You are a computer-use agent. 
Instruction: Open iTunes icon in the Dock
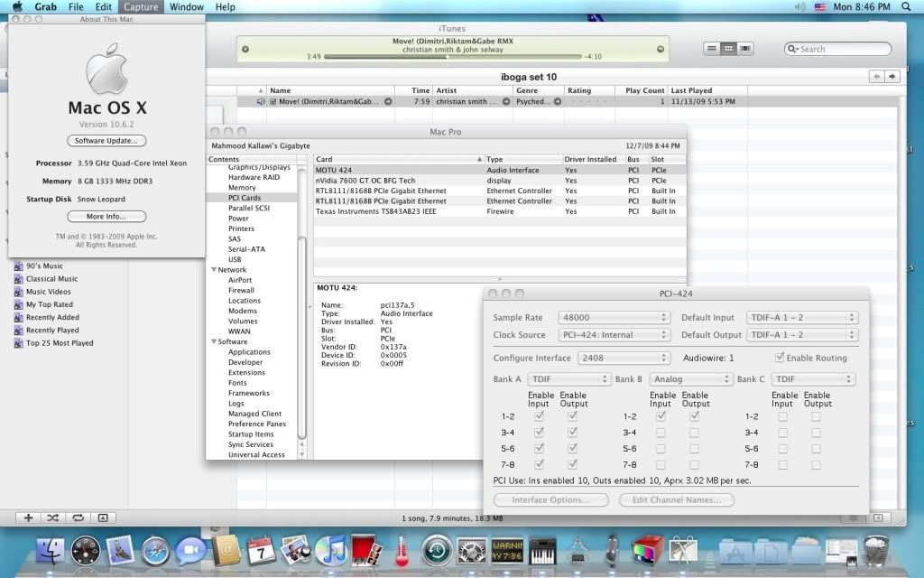(332, 550)
